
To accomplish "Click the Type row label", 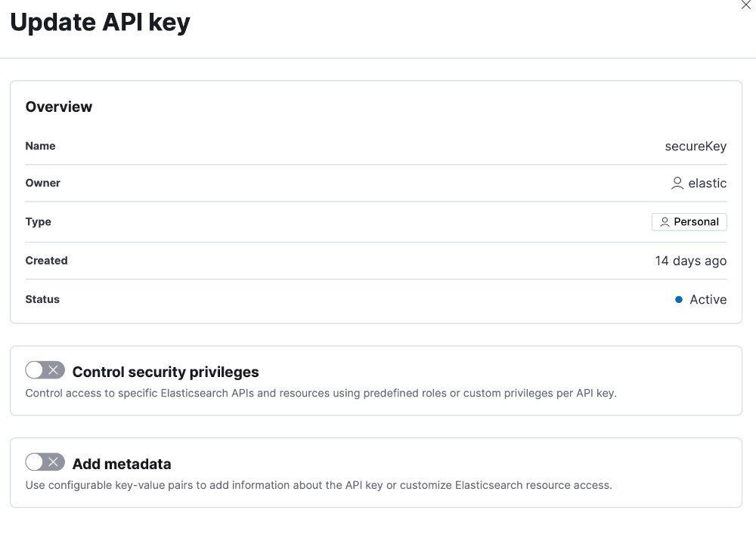I will [38, 222].
